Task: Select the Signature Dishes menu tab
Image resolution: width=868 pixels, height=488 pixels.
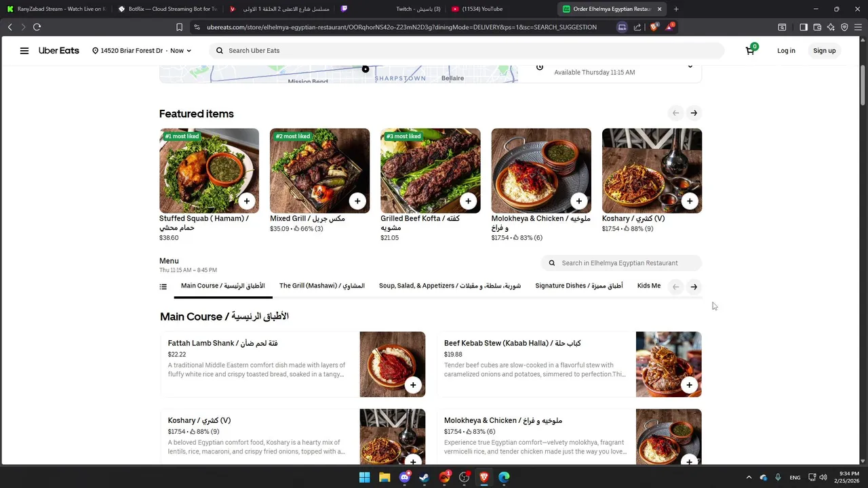Action: point(579,286)
